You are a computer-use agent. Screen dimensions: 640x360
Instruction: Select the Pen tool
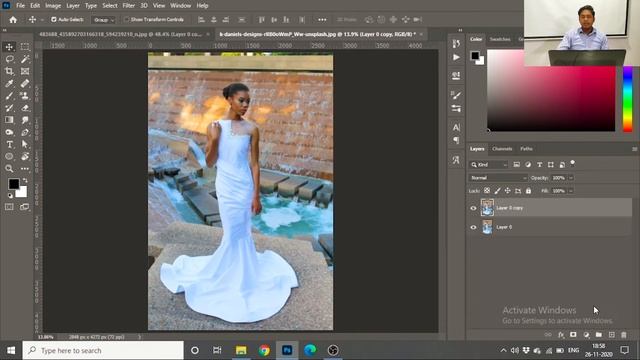(25, 132)
